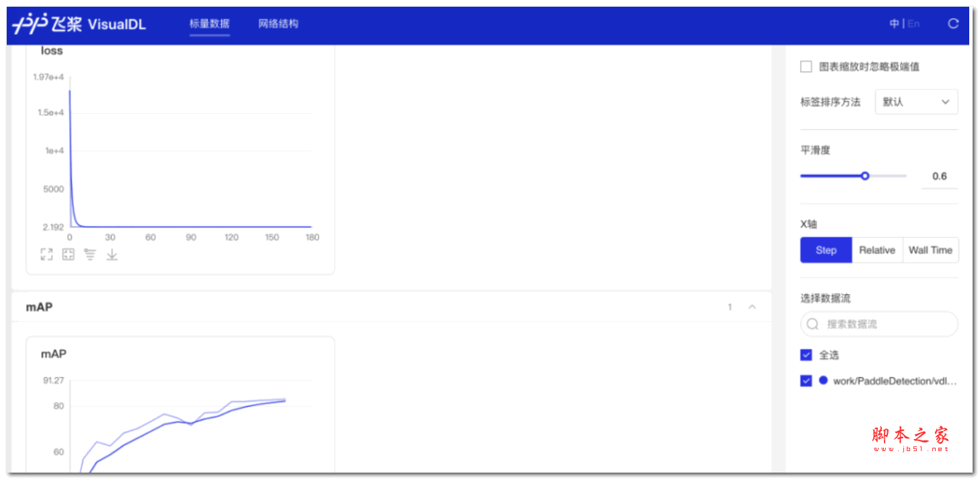The width and height of the screenshot is (980, 480).
Task: Maximize the loss chart with fullscreen icon
Action: 46,254
